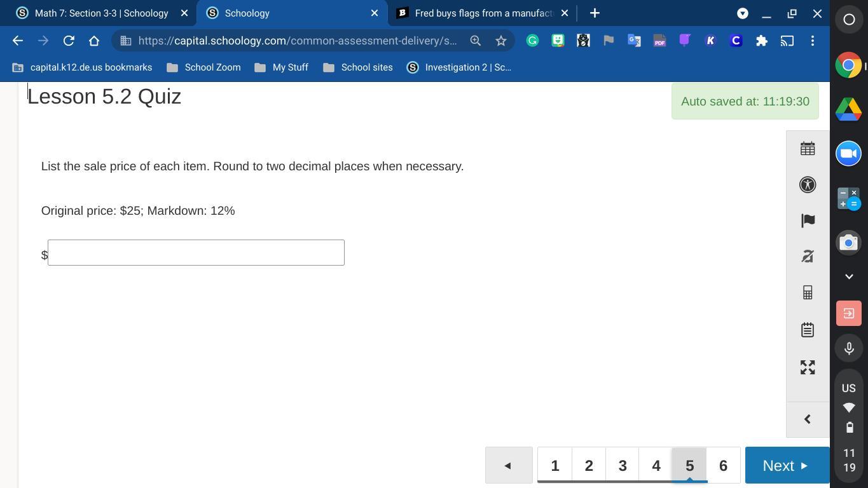Image resolution: width=868 pixels, height=488 pixels.
Task: Open a new browser tab
Action: pyautogui.click(x=595, y=13)
